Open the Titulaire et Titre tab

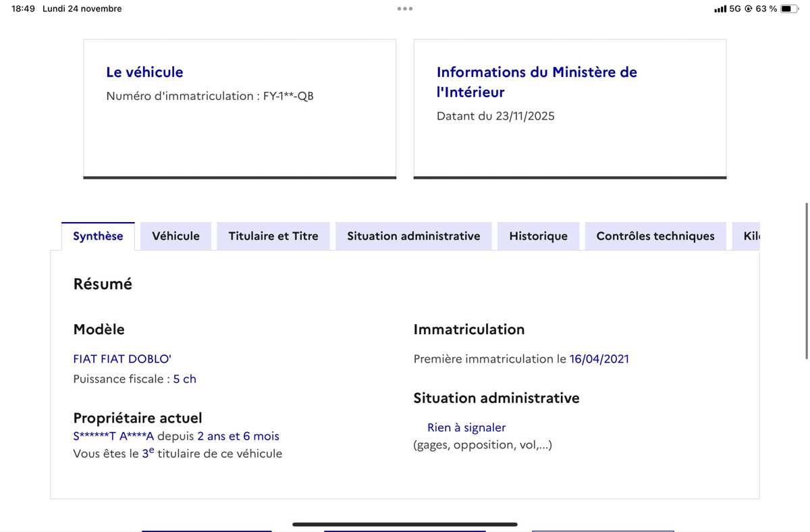pyautogui.click(x=273, y=236)
